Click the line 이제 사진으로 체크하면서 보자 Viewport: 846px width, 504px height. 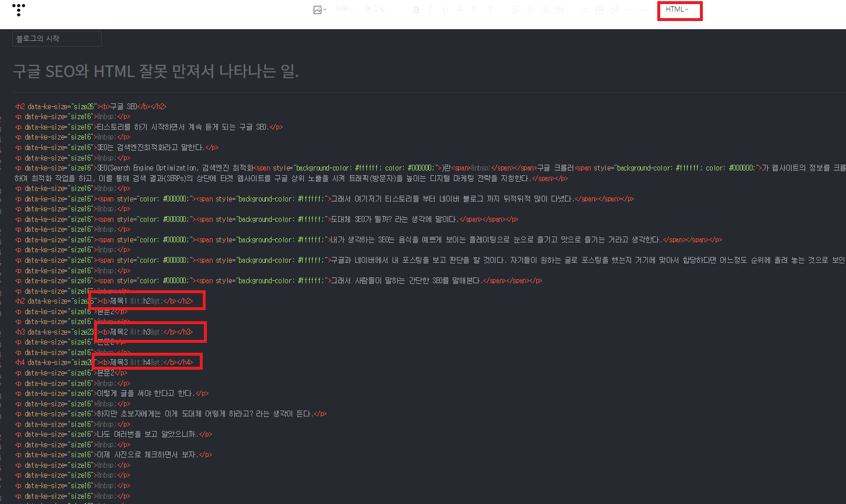[x=113, y=455]
